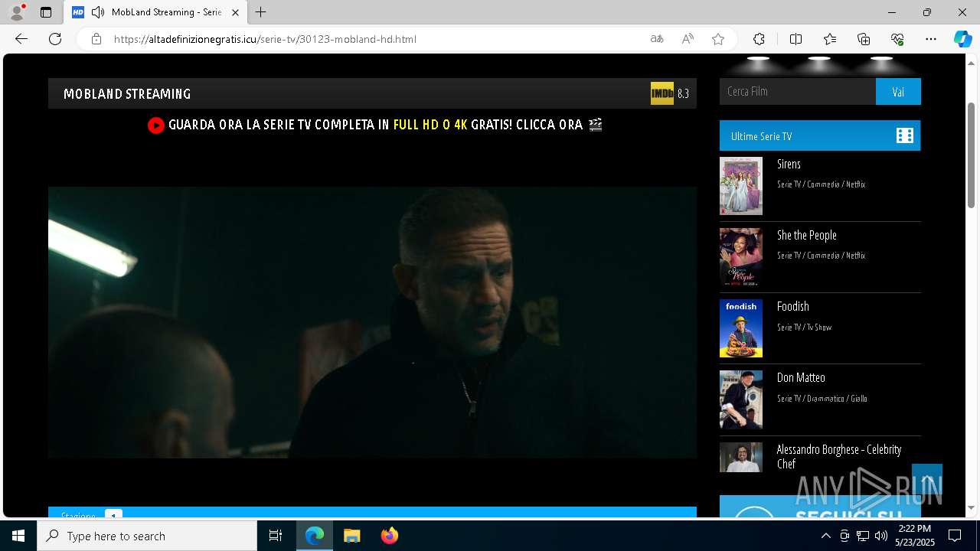Open File Explorer from taskbar
The height and width of the screenshot is (551, 980).
coord(351,536)
